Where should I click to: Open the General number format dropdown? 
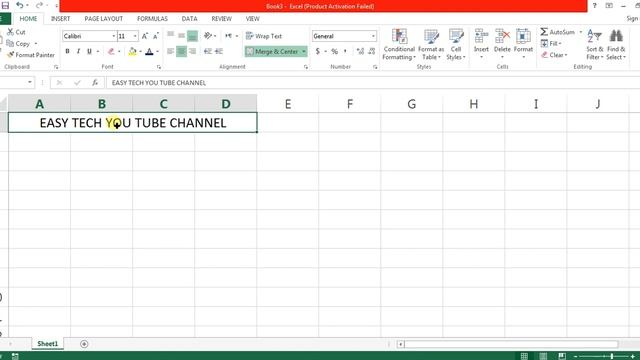click(x=373, y=36)
